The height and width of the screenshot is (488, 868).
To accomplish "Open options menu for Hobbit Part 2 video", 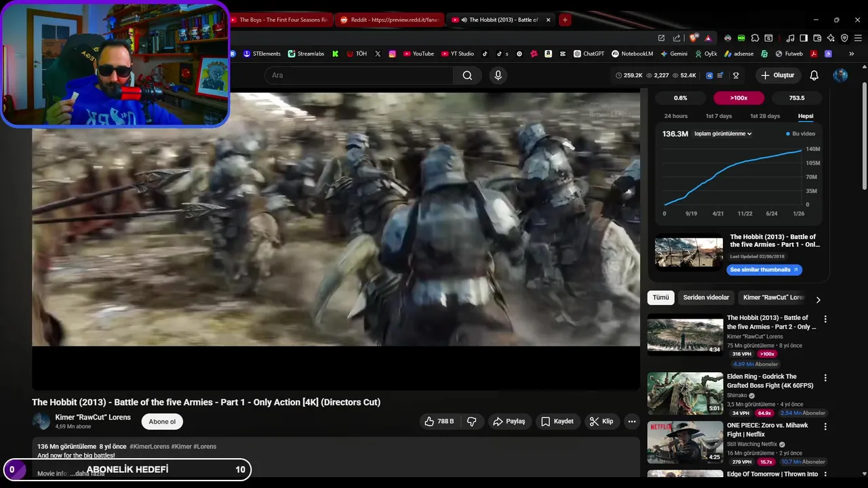I will point(825,319).
